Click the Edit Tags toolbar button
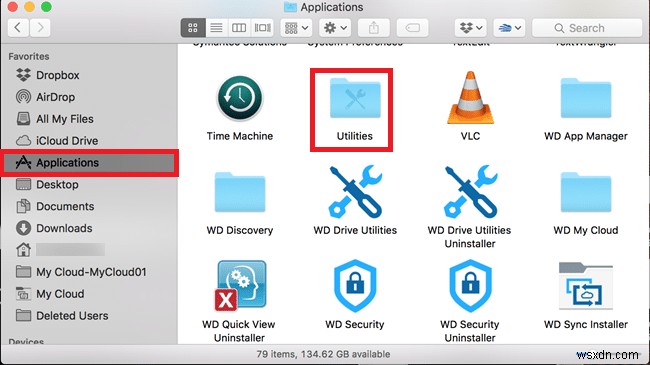This screenshot has height=365, width=650. 412,28
